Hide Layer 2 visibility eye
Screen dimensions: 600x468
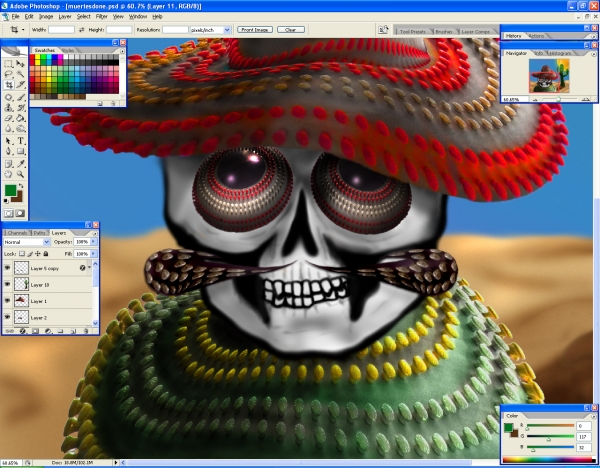pyautogui.click(x=7, y=317)
